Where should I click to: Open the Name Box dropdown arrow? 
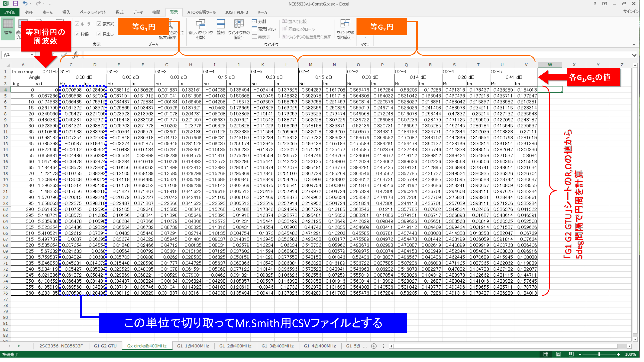point(32,55)
